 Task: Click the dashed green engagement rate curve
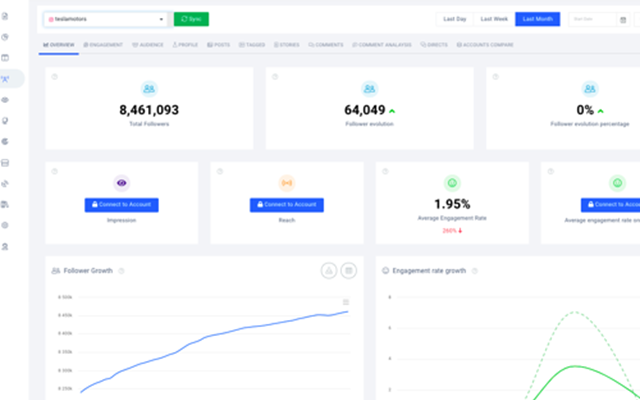574,312
